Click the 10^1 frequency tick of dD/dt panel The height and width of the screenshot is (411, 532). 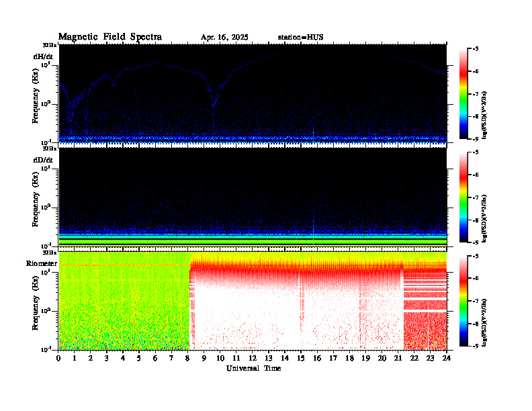46,168
